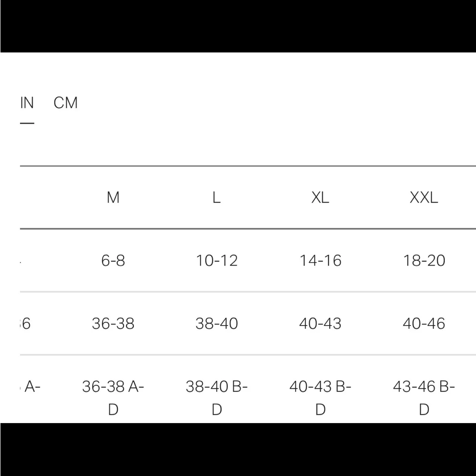Select the 43-46 B-D cell
Image resolution: width=476 pixels, height=476 pixels.
pos(424,398)
